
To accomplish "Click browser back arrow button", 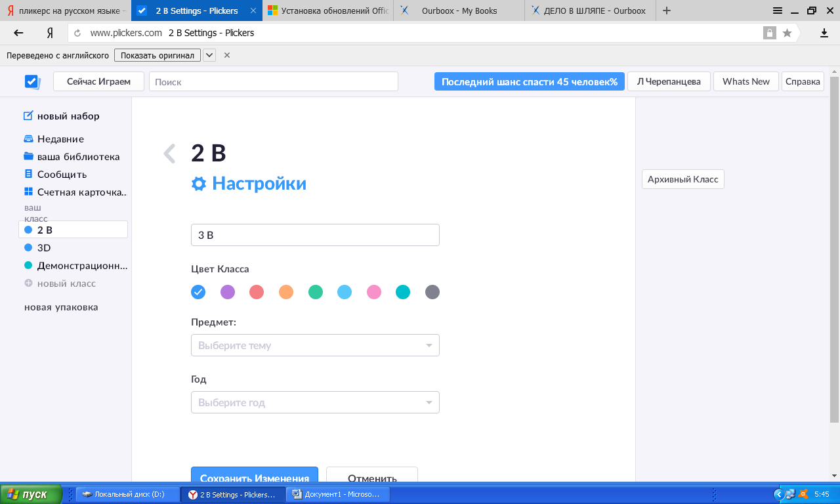I will [x=18, y=33].
